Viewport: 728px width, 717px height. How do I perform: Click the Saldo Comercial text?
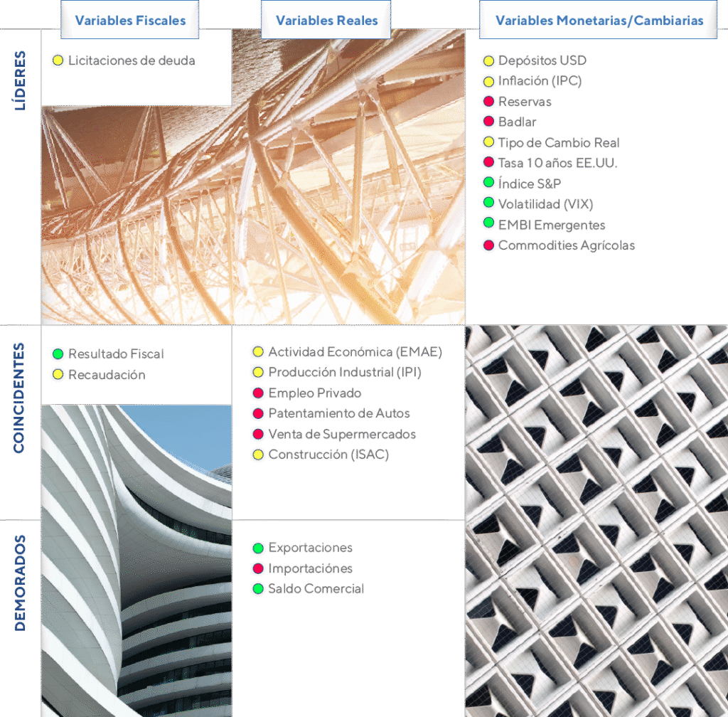pos(316,589)
